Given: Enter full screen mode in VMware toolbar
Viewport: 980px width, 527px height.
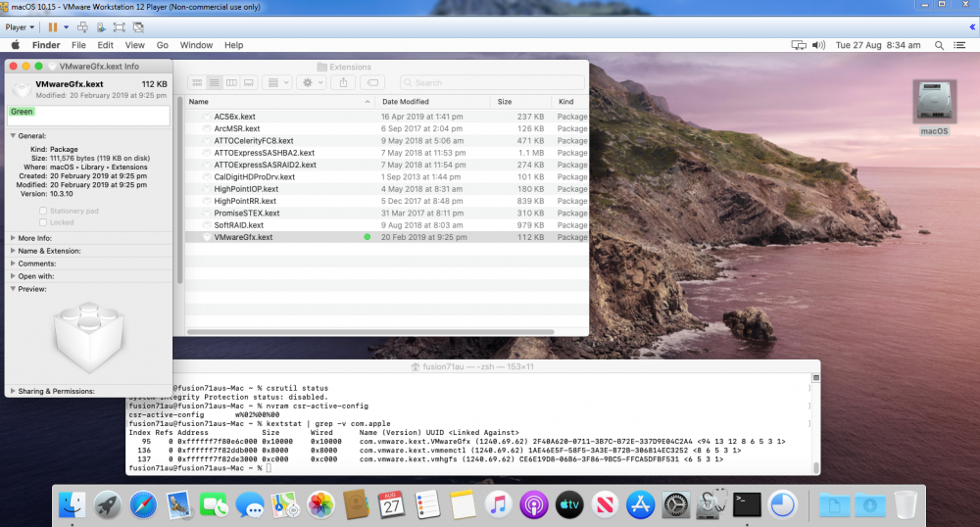Looking at the screenshot, I should point(120,26).
